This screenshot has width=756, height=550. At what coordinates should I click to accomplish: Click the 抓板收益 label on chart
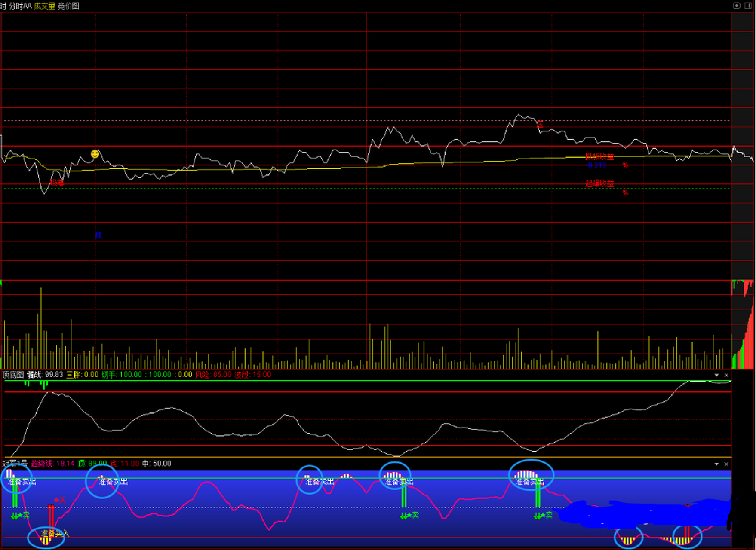[x=599, y=157]
